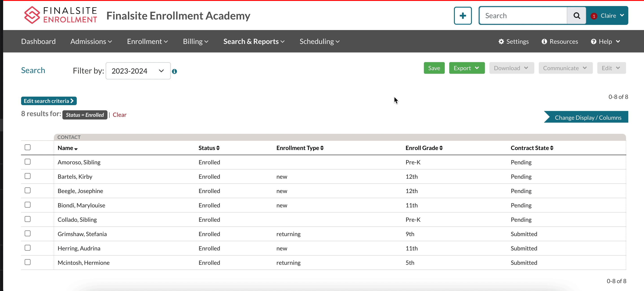Open the 2023-2024 year filter dropdown

click(138, 71)
